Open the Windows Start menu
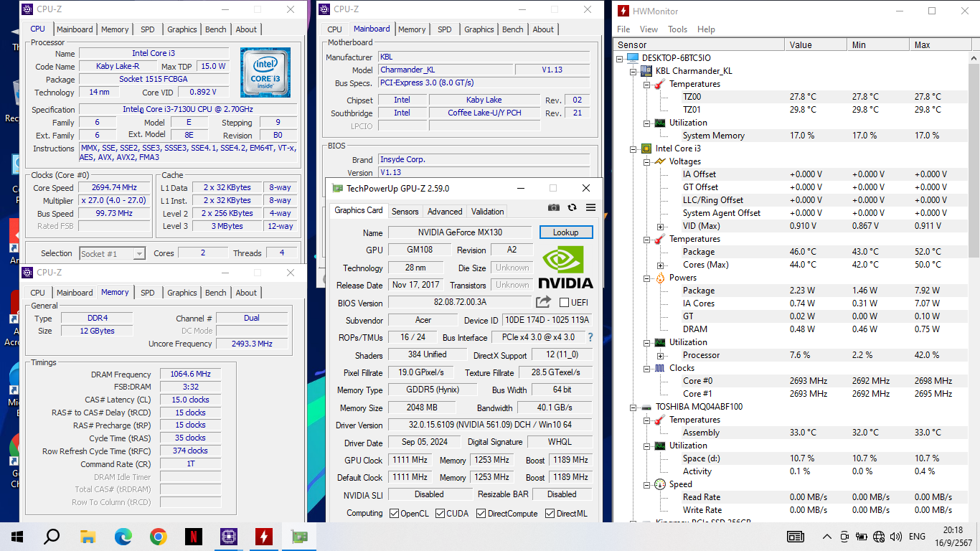980x551 pixels. [17, 537]
